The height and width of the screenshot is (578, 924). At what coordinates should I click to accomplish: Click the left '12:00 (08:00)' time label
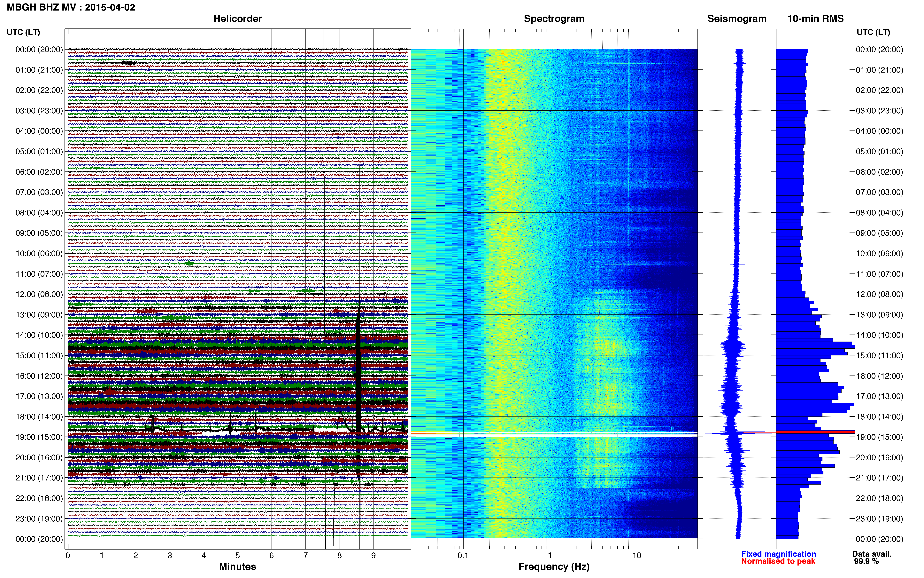39,294
